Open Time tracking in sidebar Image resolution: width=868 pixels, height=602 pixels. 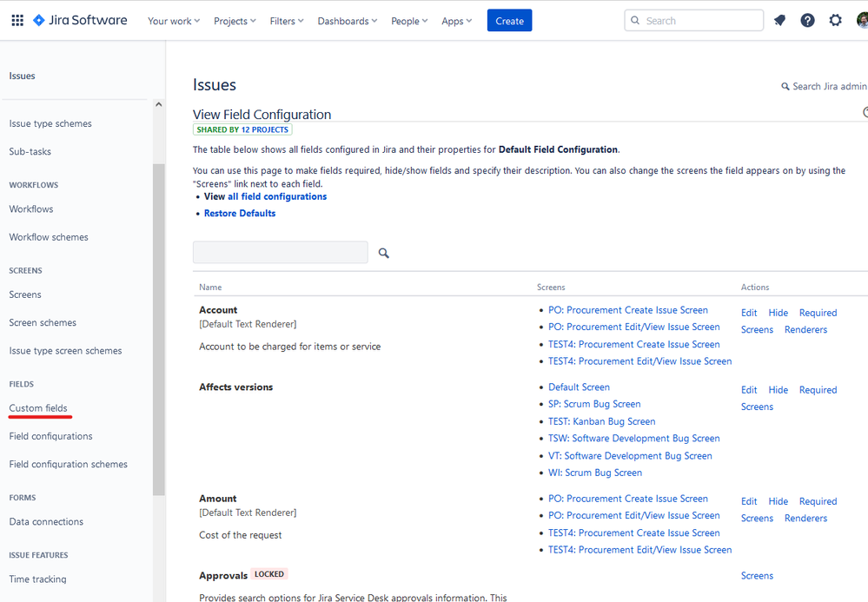pos(37,579)
